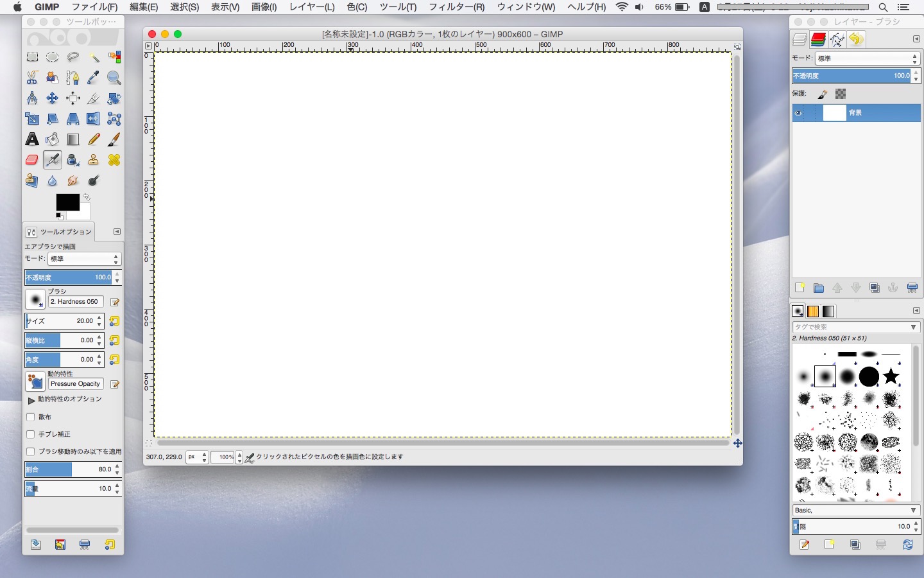Switch to the Undo History tab

856,40
